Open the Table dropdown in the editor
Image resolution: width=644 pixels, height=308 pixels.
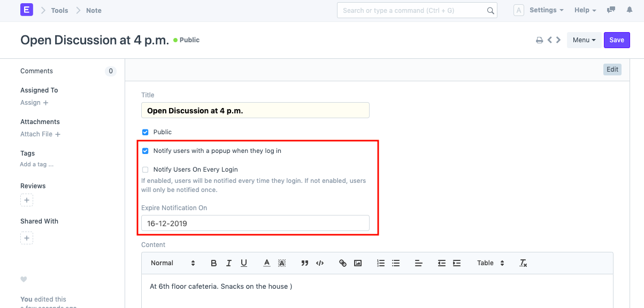pyautogui.click(x=489, y=263)
